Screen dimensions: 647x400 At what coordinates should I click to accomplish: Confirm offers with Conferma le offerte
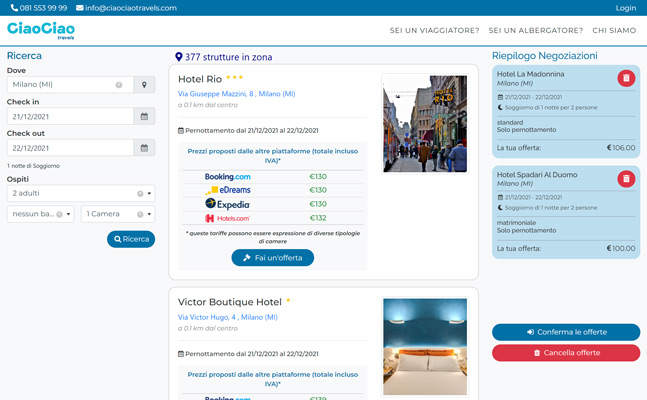[566, 332]
